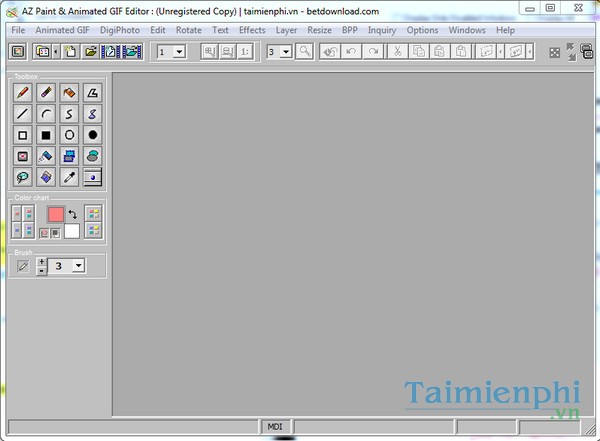Select the filled black circle tool
Viewport: 600px width, 441px height.
coord(93,135)
